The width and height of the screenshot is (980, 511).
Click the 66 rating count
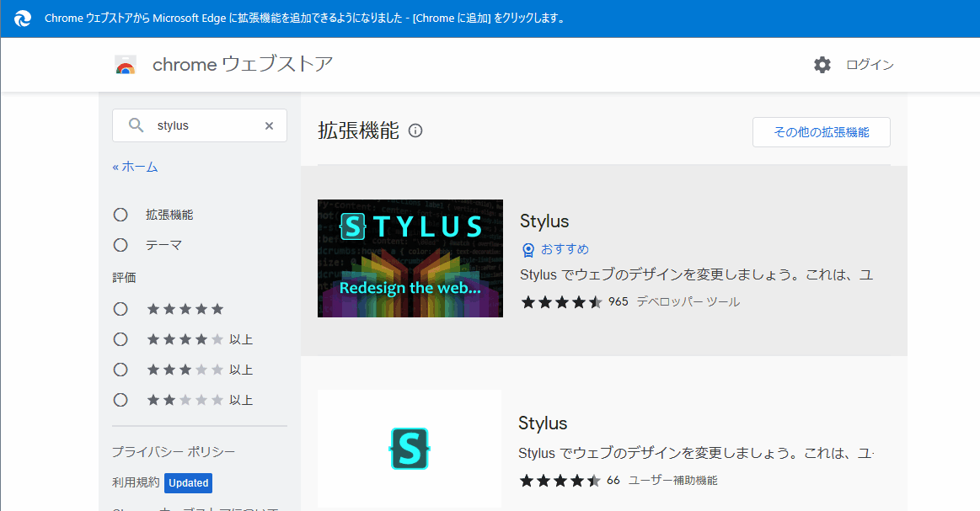click(x=613, y=481)
